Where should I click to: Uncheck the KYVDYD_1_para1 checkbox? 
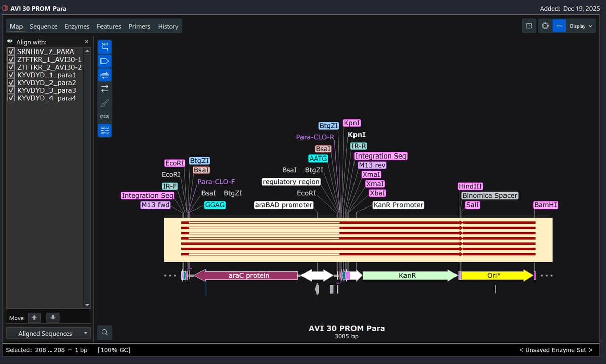[11, 75]
